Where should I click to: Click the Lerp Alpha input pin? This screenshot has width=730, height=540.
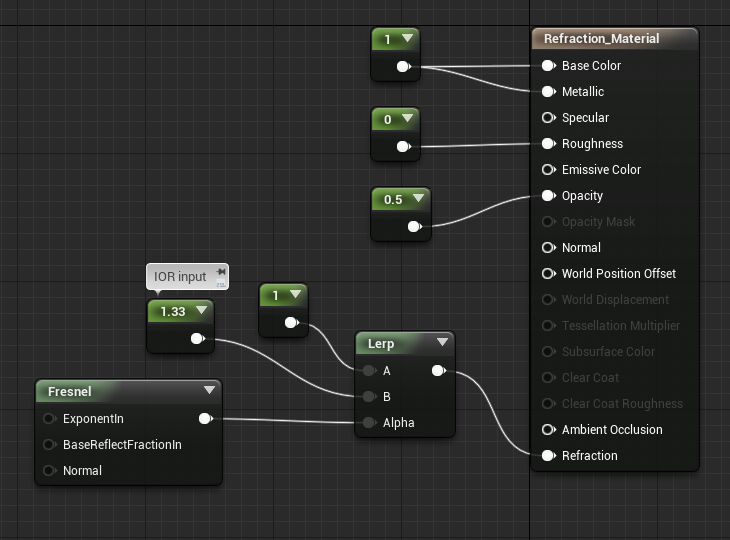[369, 423]
